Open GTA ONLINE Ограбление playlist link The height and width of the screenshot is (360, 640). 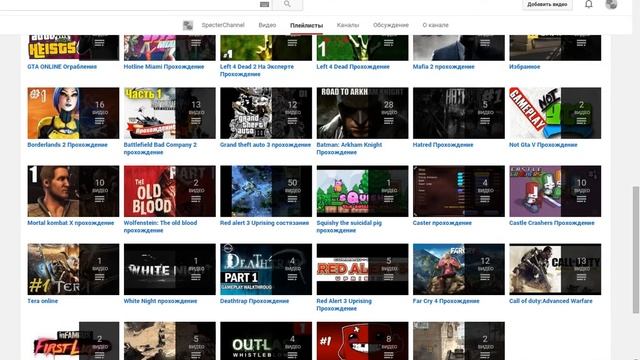coord(62,67)
